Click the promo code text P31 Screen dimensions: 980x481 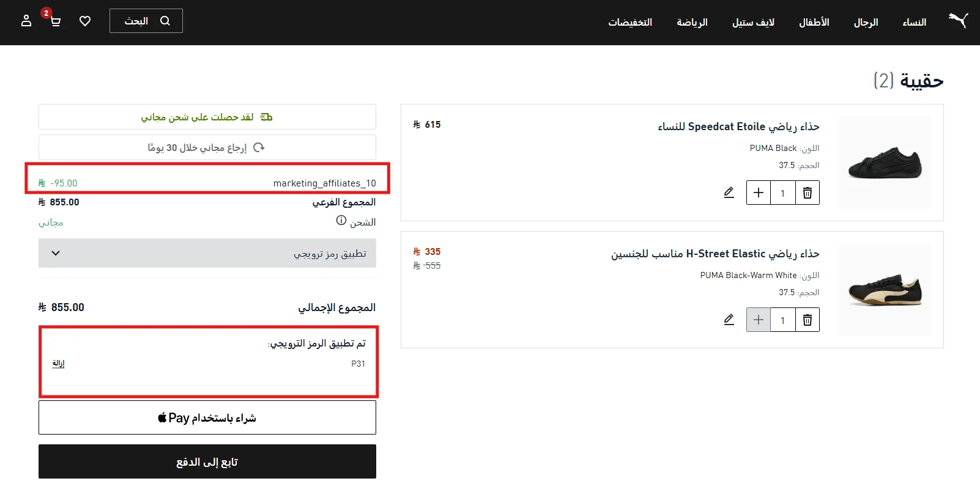click(358, 364)
